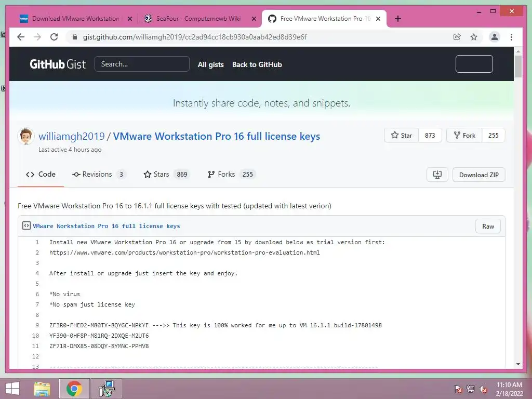532x399 pixels.
Task: Open a new tab with the plus icon
Action: click(x=398, y=19)
